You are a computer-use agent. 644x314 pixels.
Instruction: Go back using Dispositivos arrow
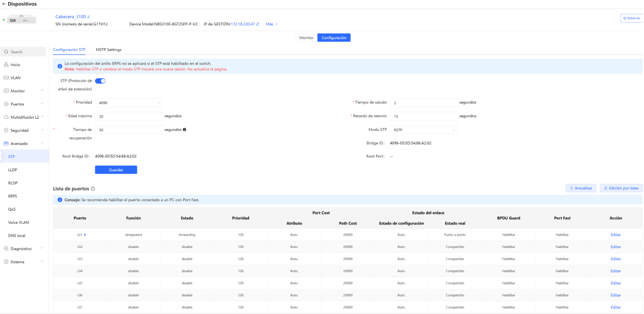pos(4,4)
